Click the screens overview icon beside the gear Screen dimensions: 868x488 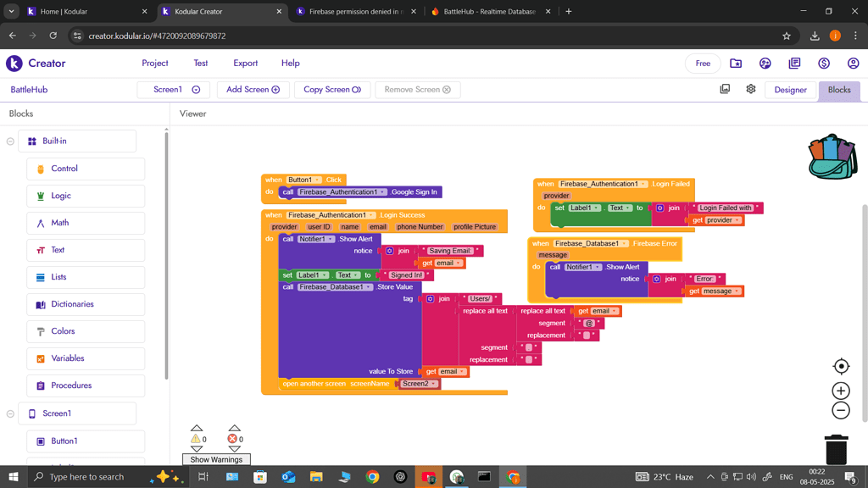(725, 89)
